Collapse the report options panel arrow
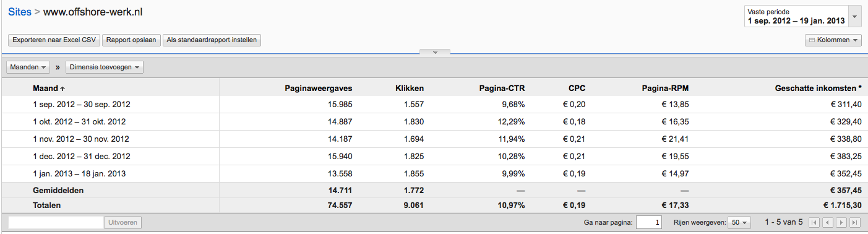Screen dimensions: 868x234 click(435, 53)
